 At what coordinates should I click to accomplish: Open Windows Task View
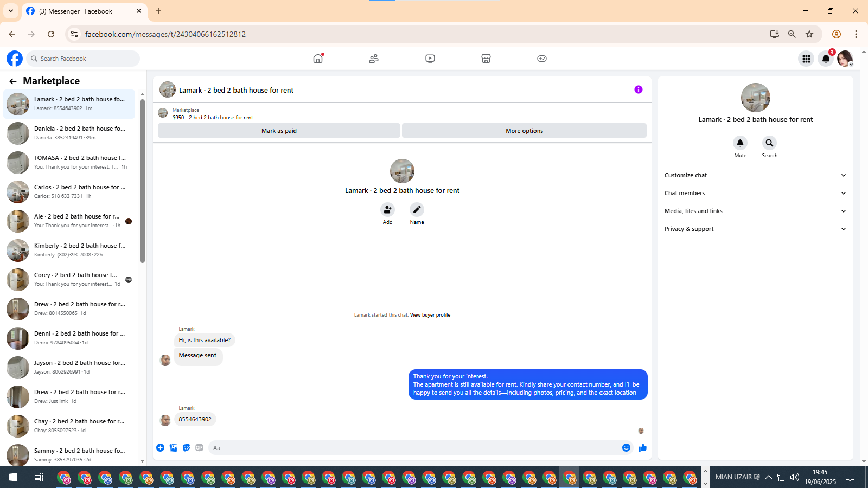[39, 477]
